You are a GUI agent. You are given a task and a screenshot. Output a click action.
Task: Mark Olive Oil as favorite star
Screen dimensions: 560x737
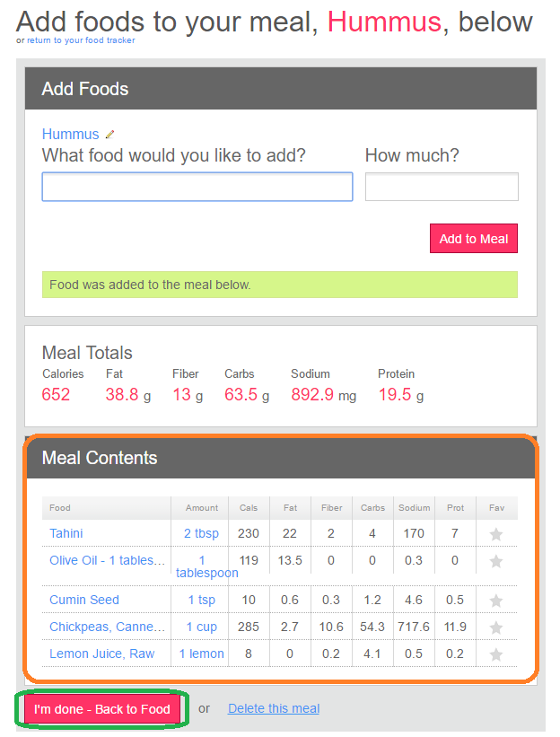pyautogui.click(x=496, y=561)
